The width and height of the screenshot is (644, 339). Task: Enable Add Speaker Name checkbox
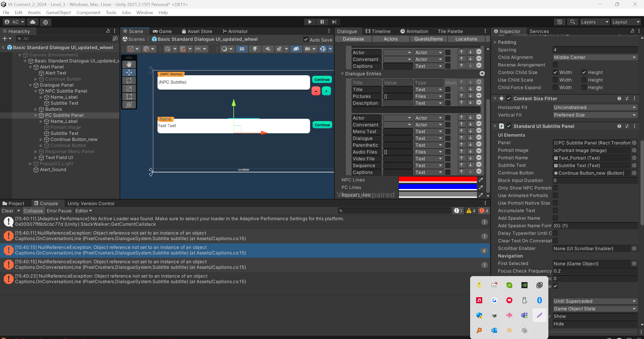(x=555, y=218)
